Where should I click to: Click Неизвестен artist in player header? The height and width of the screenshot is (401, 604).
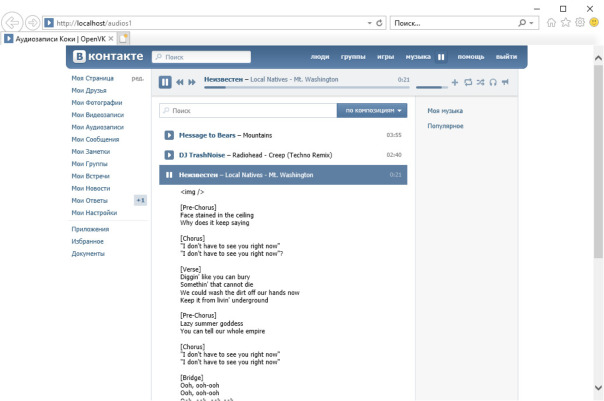coord(223,79)
